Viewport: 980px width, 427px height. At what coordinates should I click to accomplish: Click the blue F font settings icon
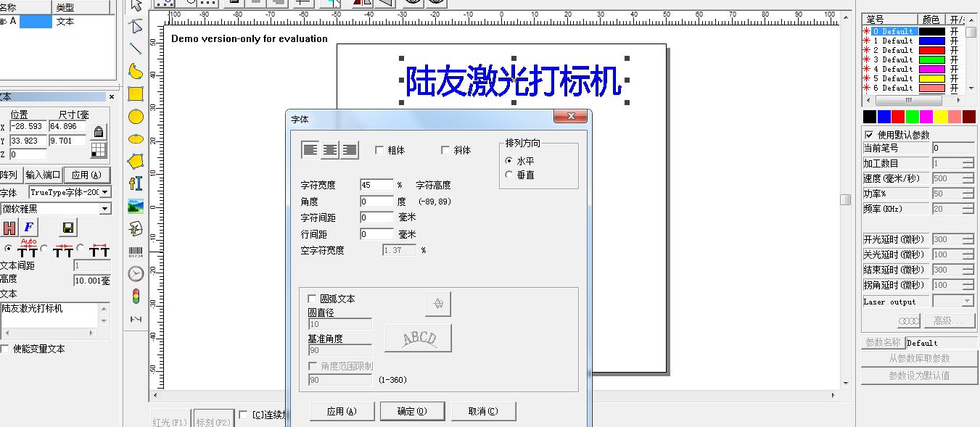29,226
